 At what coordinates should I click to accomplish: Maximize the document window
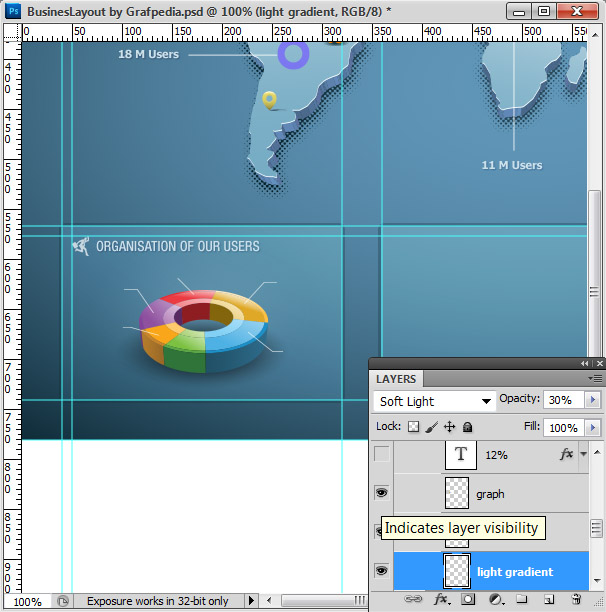[544, 11]
